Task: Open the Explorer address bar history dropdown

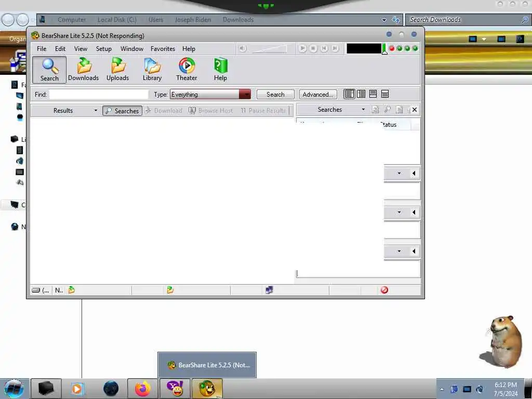Action: coord(384,20)
